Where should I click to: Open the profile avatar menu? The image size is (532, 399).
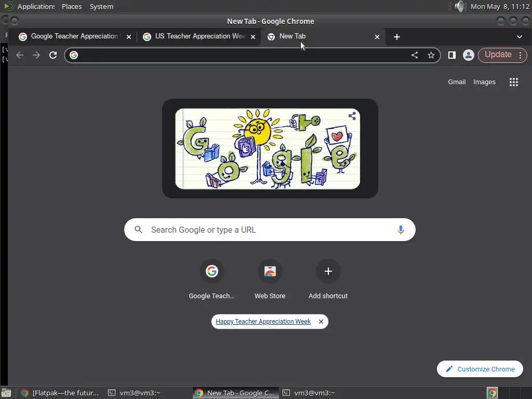pos(468,55)
